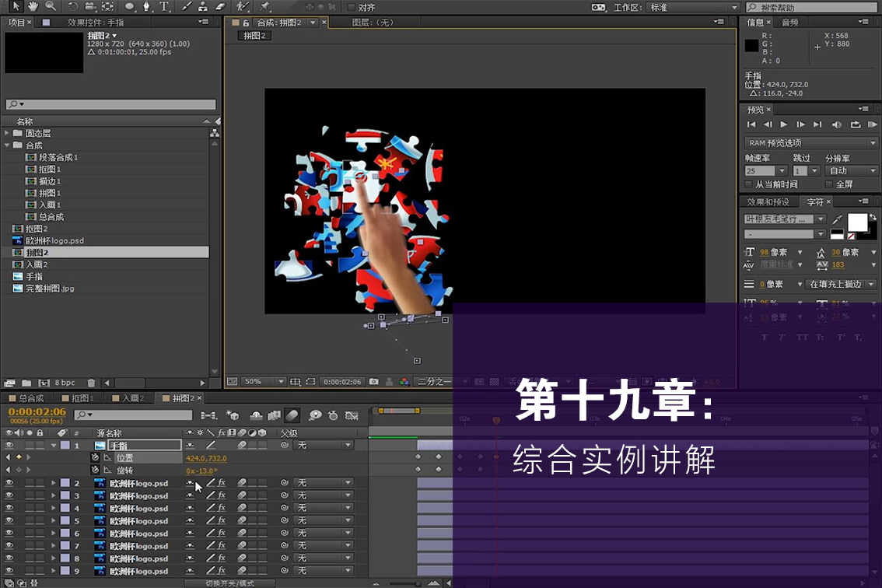
Task: Create a new folder in Project panel
Action: click(x=26, y=383)
